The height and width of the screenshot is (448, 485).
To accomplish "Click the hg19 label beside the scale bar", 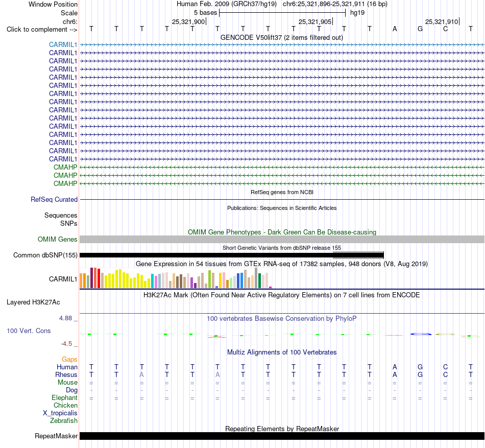I will click(357, 13).
